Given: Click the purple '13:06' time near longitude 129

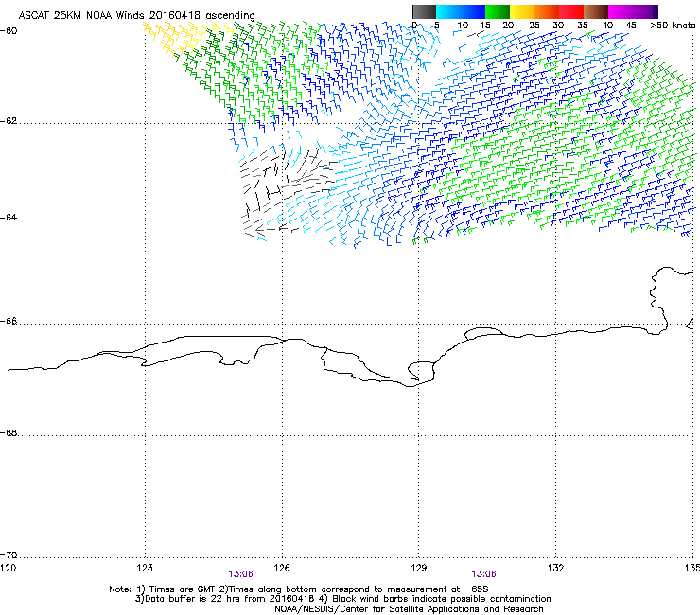Looking at the screenshot, I should [x=484, y=574].
